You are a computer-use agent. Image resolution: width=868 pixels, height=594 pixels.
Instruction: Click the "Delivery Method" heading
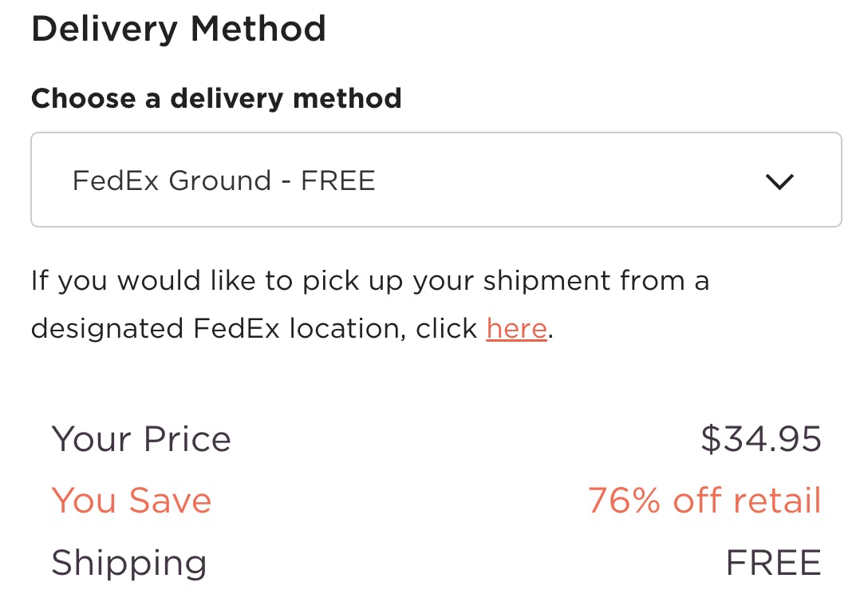click(179, 30)
